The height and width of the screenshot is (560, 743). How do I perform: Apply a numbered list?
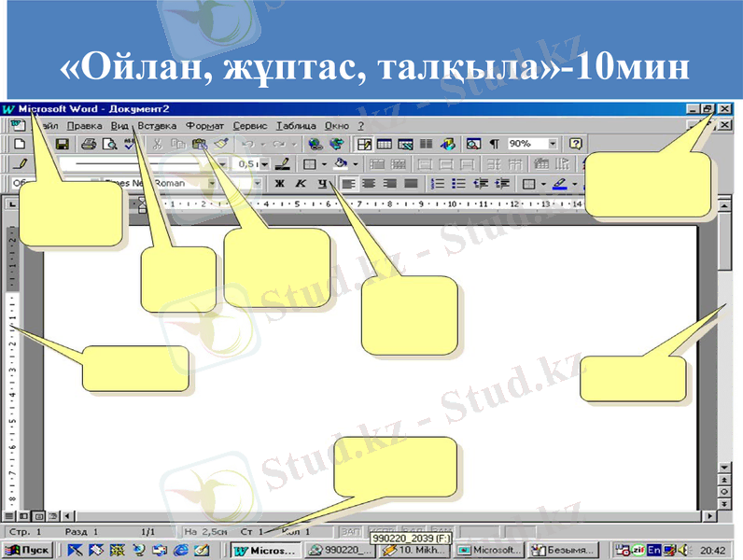438,183
